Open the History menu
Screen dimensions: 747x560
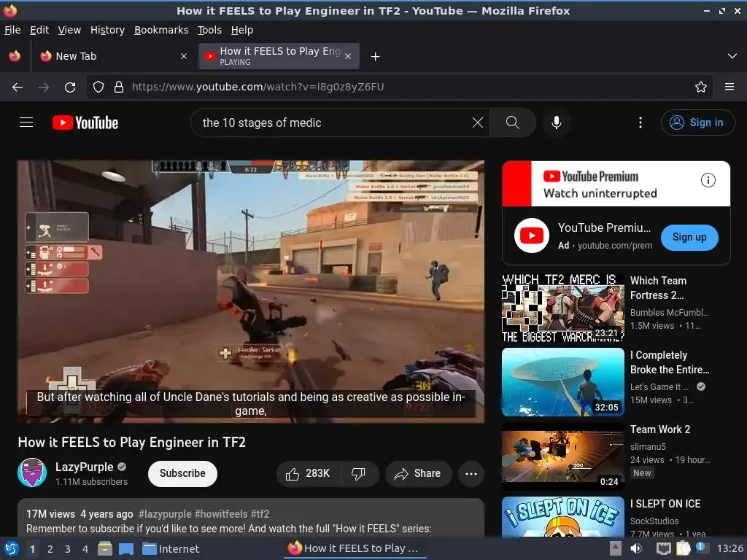coord(107,30)
